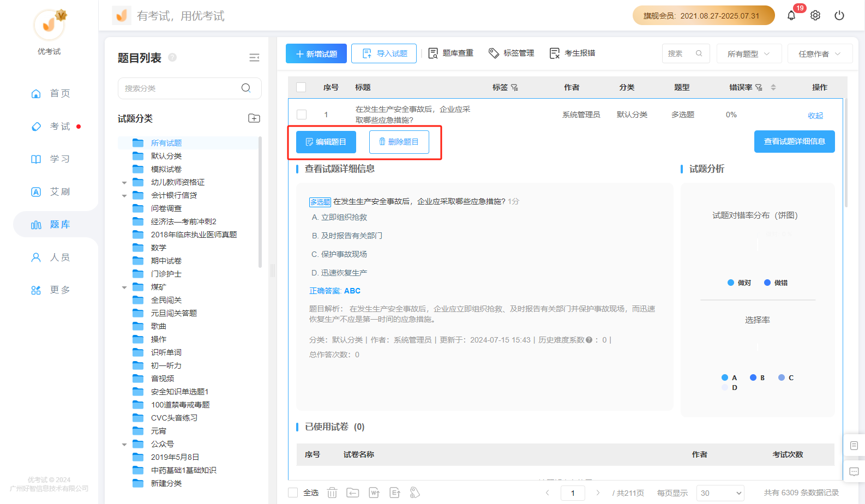Click the 编辑题目 button
Viewport: 865px width, 504px height.
[x=326, y=142]
